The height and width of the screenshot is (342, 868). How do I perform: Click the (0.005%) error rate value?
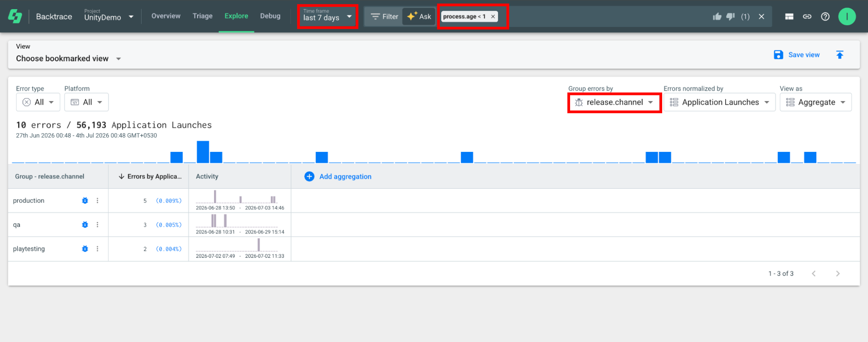(168, 225)
